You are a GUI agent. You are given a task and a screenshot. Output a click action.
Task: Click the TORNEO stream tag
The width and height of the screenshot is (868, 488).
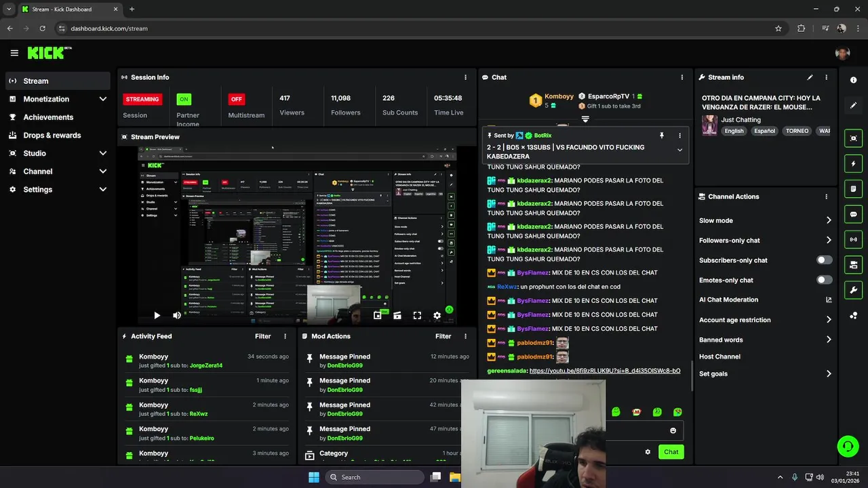click(797, 131)
